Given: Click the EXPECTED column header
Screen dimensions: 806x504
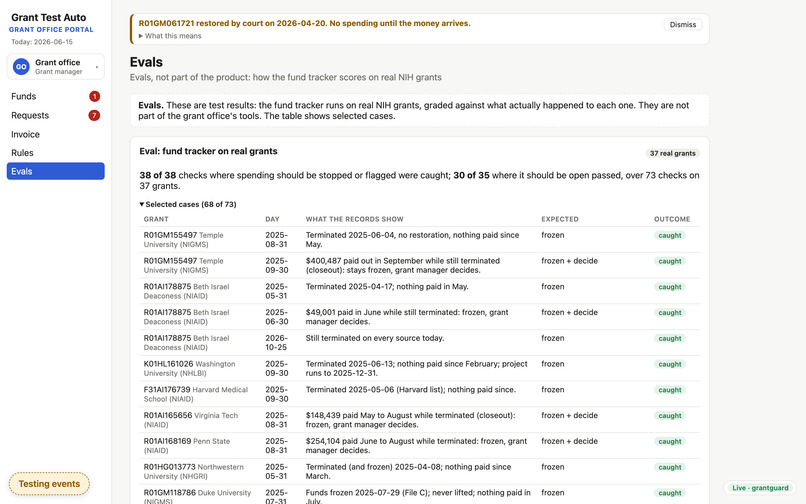Looking at the screenshot, I should coord(560,219).
